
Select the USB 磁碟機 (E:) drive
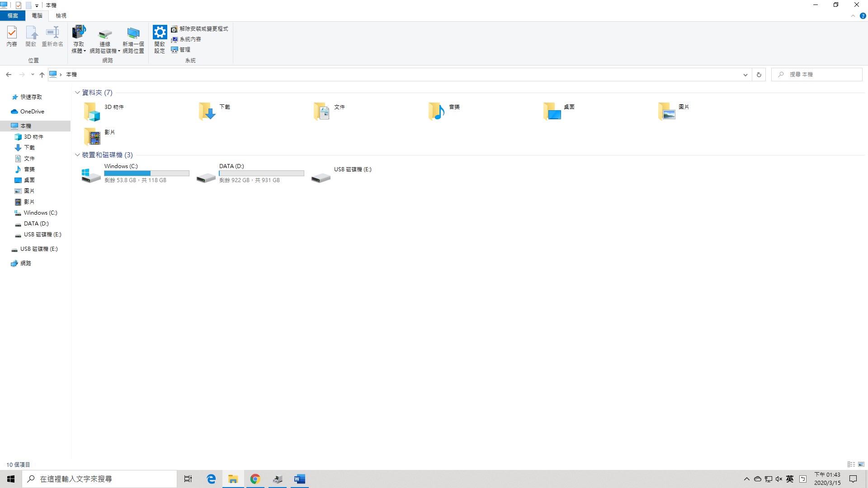click(321, 177)
